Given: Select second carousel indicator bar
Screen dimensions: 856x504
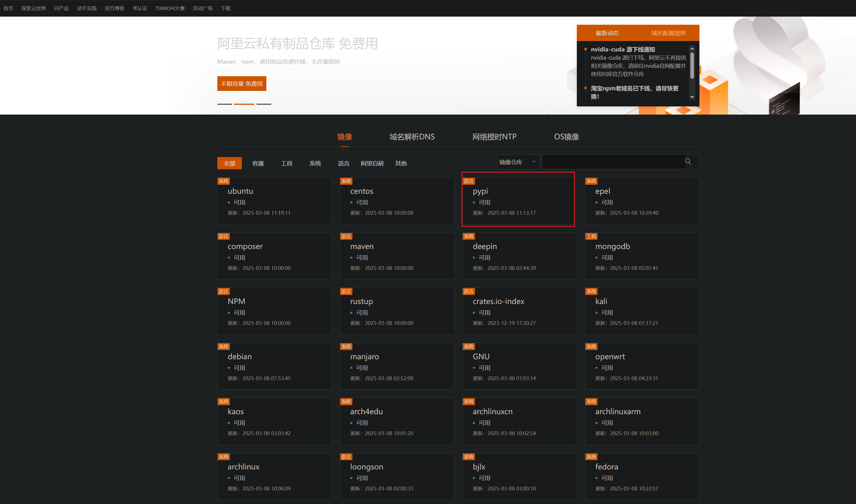Looking at the screenshot, I should tap(244, 104).
